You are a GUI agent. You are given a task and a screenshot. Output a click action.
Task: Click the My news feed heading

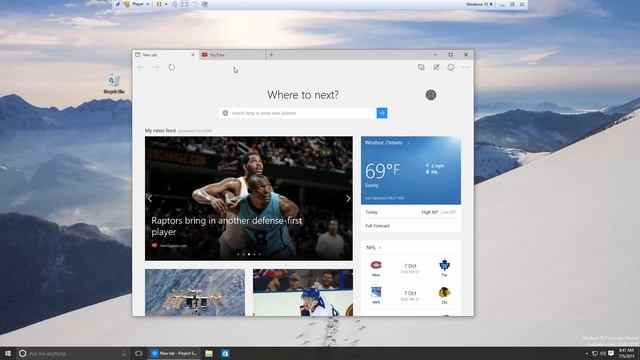(160, 131)
